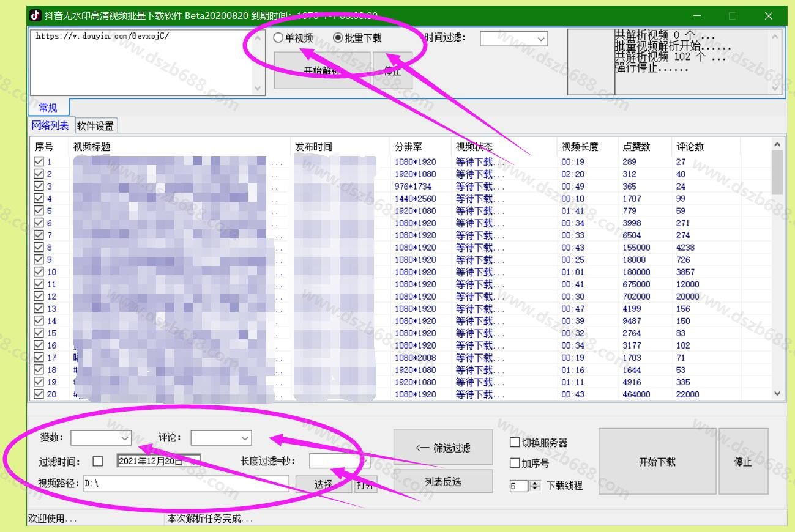Click the 155000 likes value
The image size is (795, 532).
coord(636,248)
